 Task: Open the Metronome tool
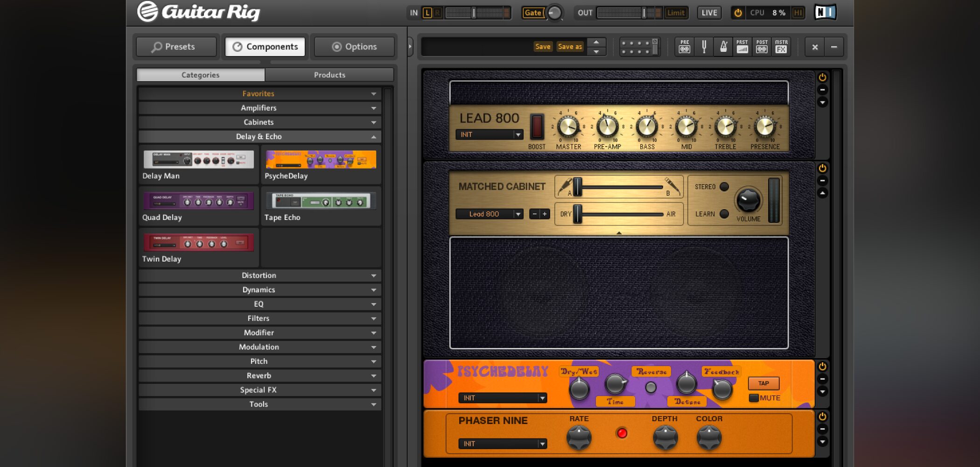[x=723, y=47]
